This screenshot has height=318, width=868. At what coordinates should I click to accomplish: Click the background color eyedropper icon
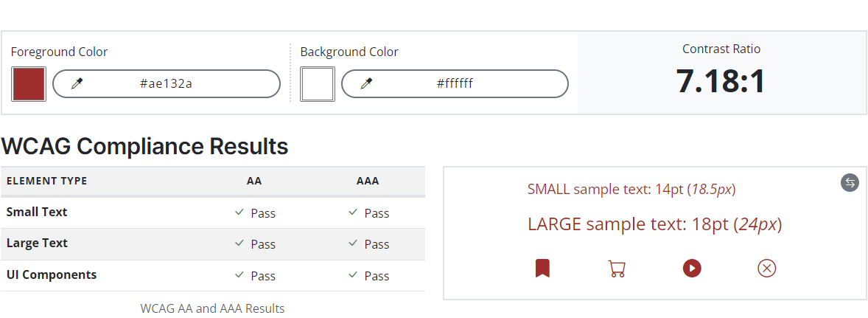(x=366, y=83)
